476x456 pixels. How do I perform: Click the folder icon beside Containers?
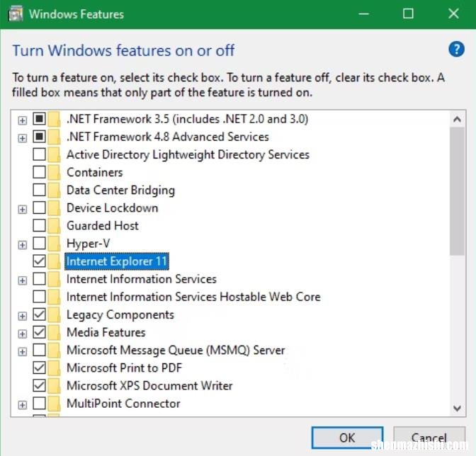coord(54,172)
